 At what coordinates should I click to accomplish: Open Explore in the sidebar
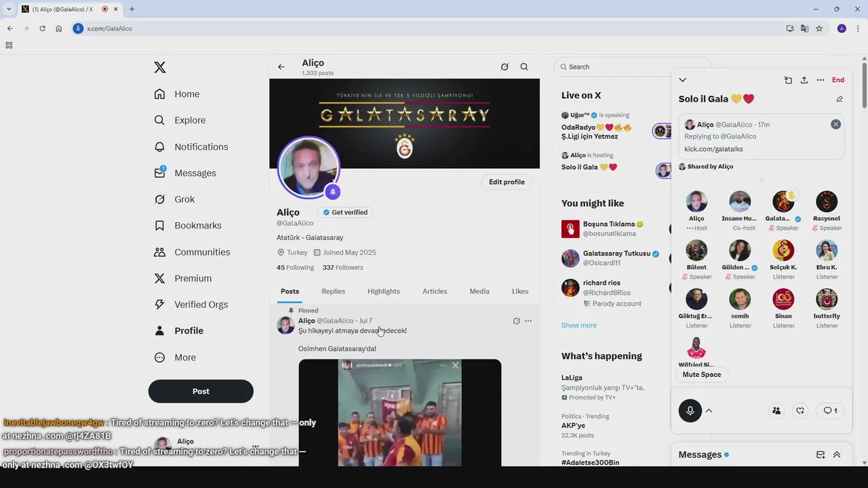180,120
